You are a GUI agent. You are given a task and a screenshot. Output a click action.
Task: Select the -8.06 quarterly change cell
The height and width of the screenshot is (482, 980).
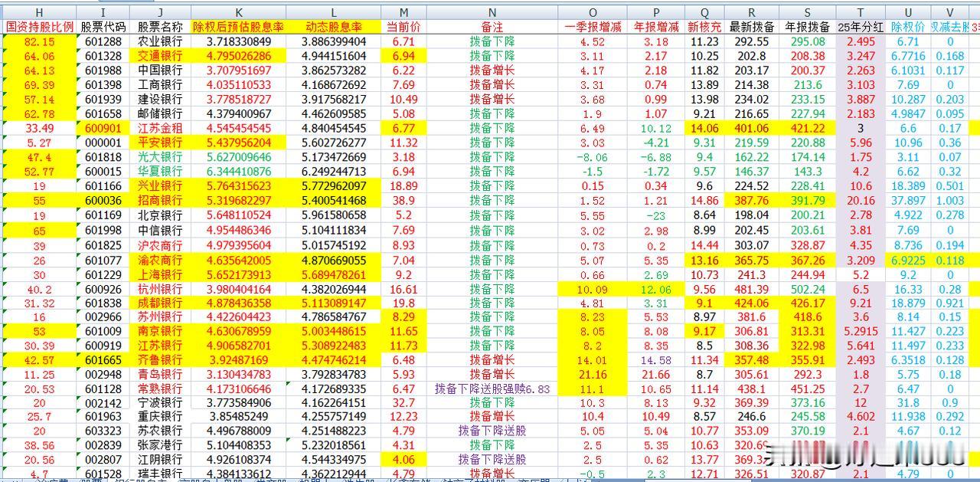click(x=593, y=157)
